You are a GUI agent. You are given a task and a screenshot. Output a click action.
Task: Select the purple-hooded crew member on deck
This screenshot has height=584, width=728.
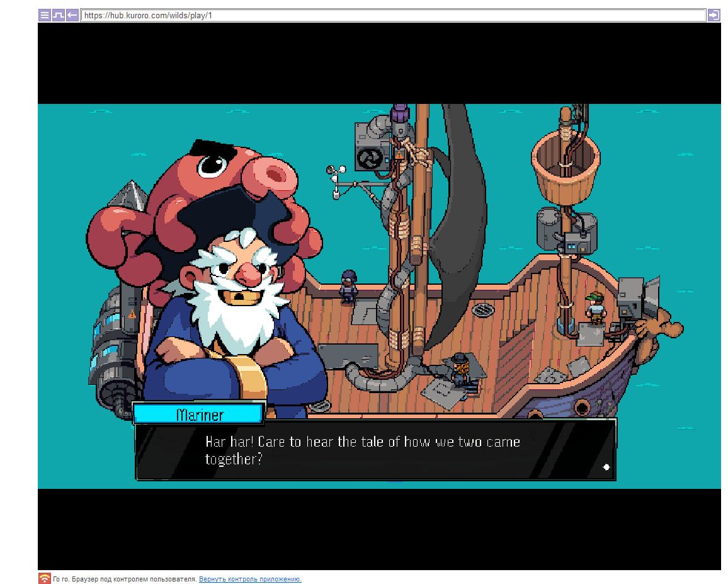coord(348,285)
